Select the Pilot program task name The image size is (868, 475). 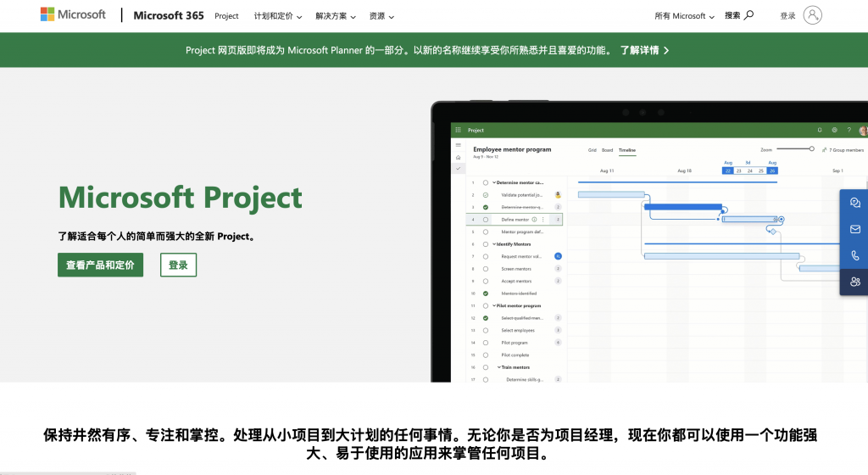coord(515,343)
